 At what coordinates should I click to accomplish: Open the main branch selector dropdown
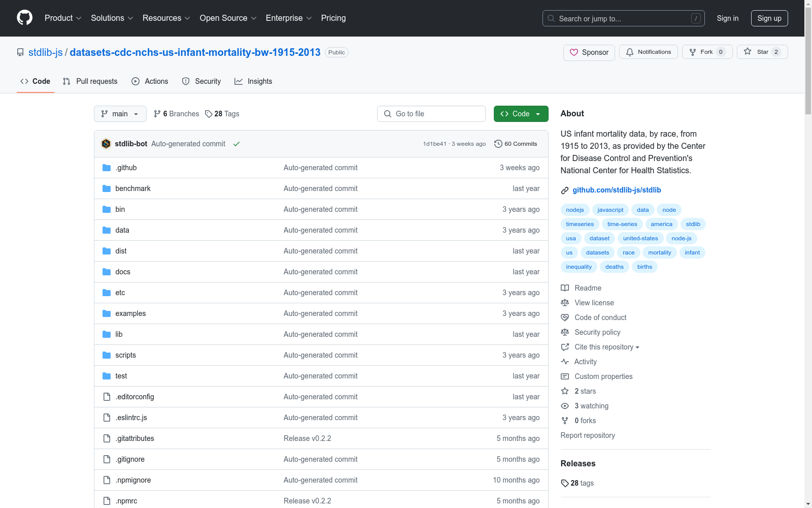(120, 114)
